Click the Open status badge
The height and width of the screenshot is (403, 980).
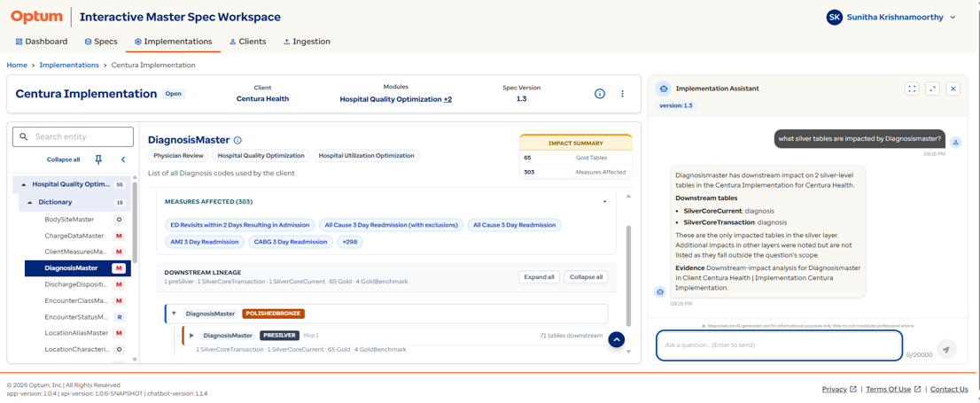(x=174, y=94)
